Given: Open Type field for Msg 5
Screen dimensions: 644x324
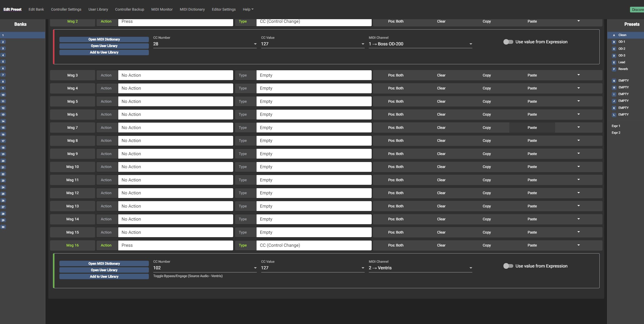Looking at the screenshot, I should pos(314,101).
